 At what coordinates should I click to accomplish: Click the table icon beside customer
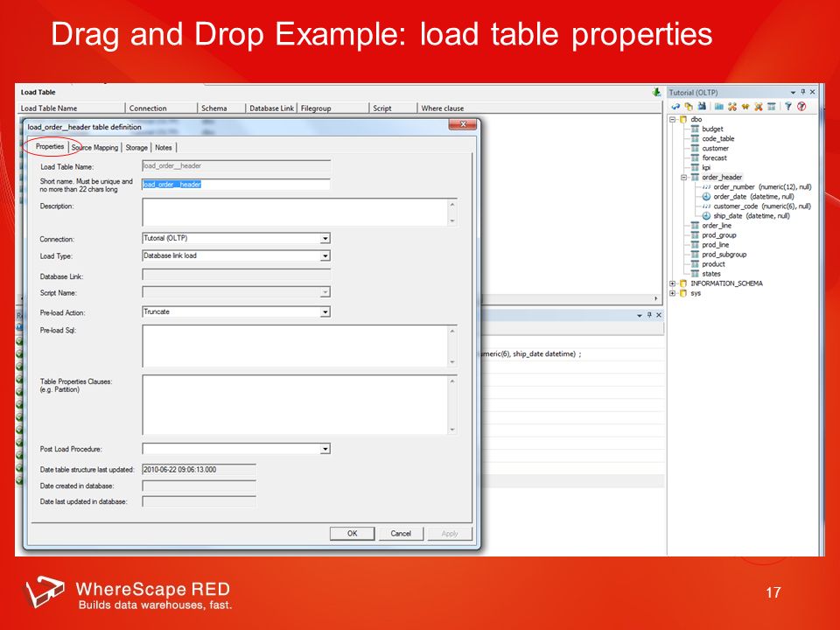(695, 149)
